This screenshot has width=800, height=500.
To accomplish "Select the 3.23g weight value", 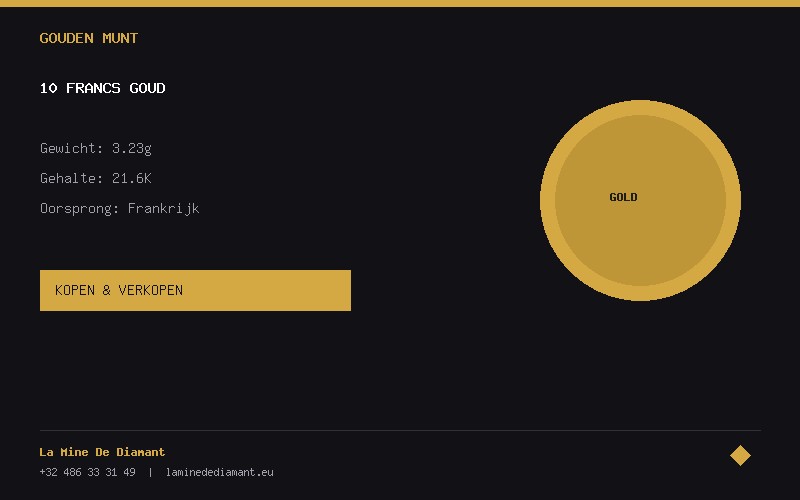I will [x=132, y=148].
